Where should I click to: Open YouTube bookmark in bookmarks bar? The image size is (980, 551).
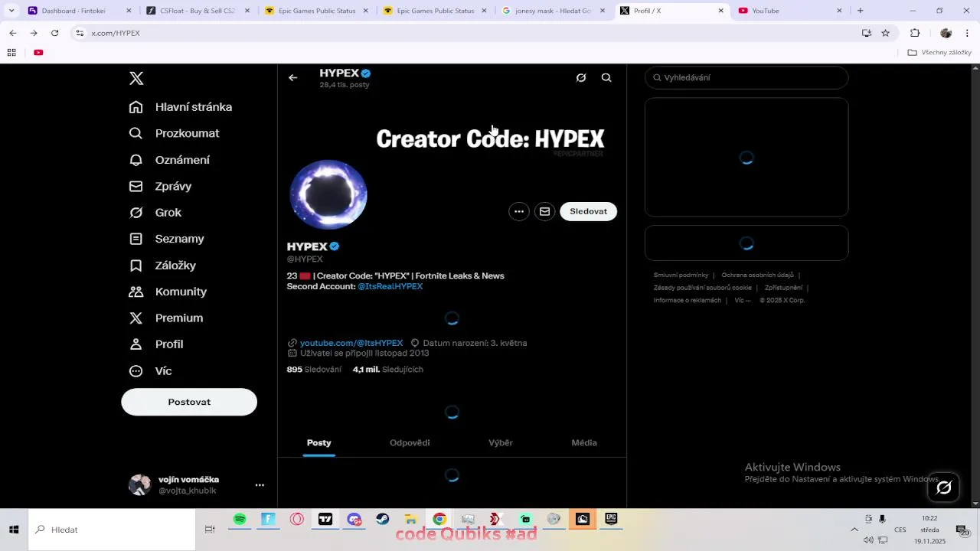click(38, 52)
